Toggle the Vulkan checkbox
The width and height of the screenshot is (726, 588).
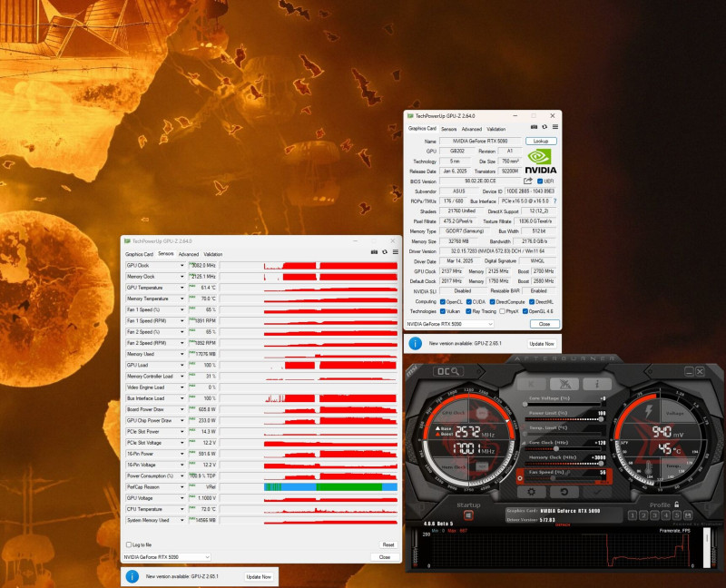[x=443, y=311]
